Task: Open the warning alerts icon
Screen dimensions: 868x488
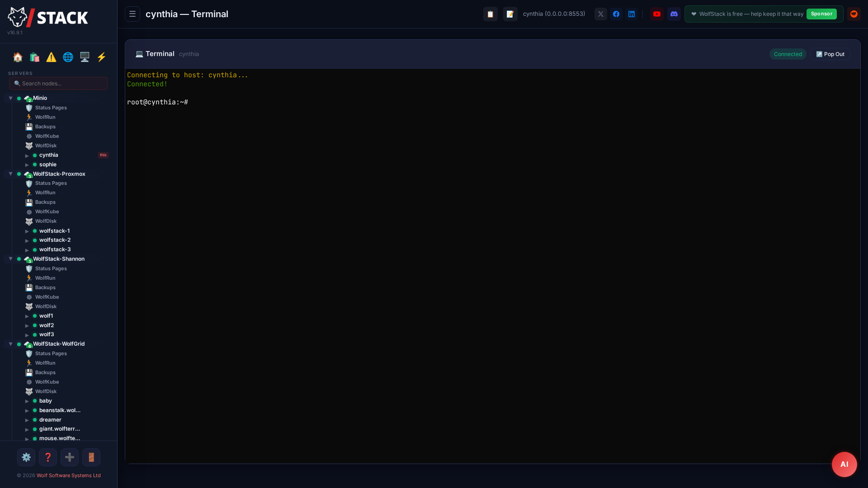Action: tap(51, 57)
